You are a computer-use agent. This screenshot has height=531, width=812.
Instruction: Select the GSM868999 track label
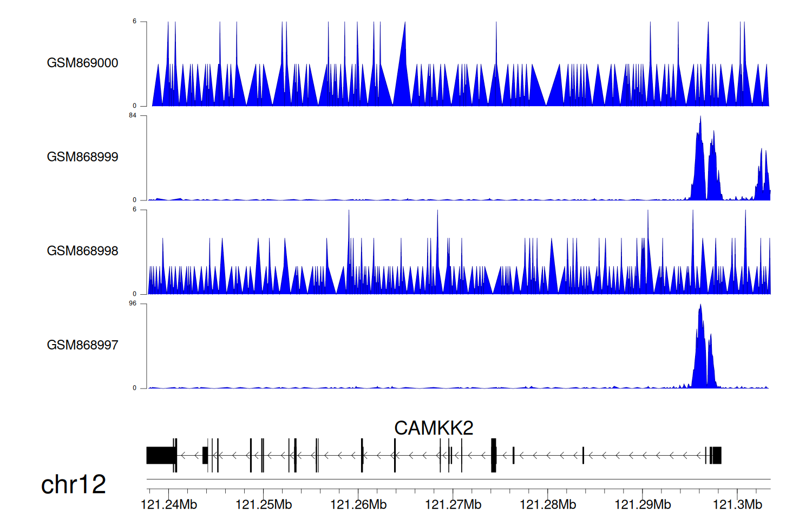[x=82, y=157]
